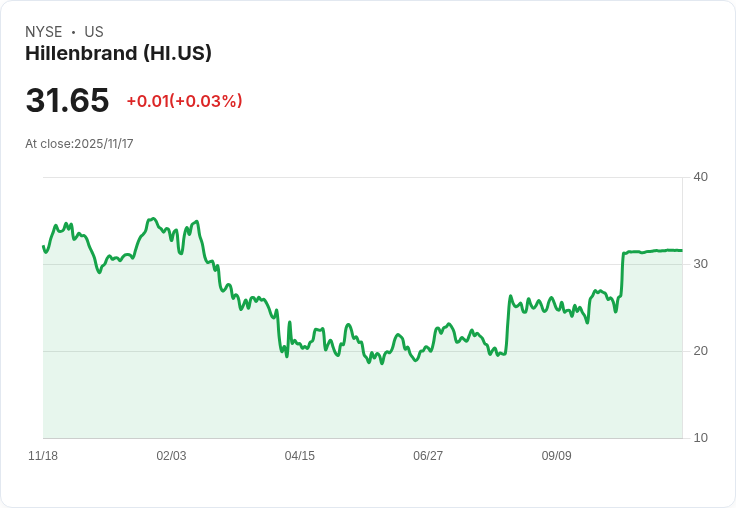
Task: Click the 06/27 date axis label
Action: coord(428,456)
